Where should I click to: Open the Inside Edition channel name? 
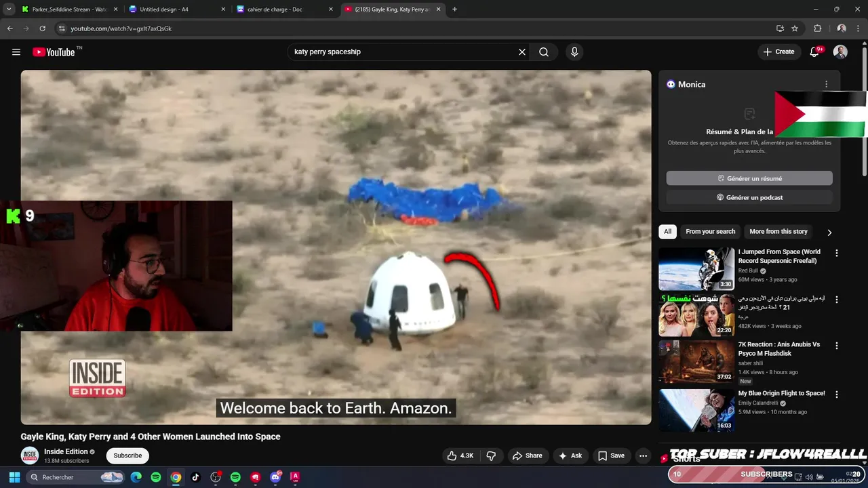[66, 451]
